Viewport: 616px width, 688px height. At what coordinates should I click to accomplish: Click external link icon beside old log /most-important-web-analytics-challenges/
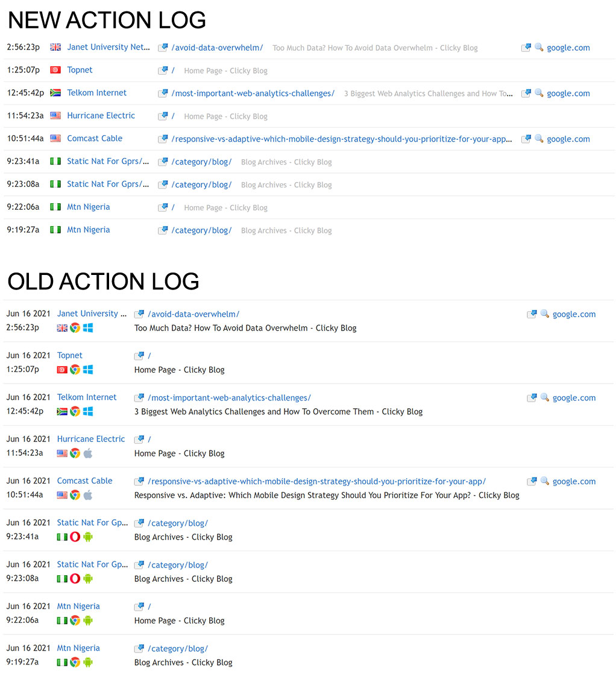(x=139, y=397)
